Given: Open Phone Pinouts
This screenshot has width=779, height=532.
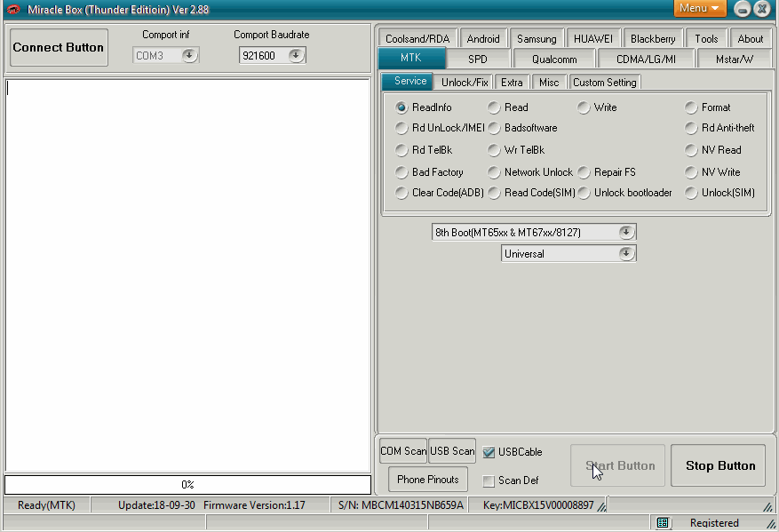Looking at the screenshot, I should click(x=428, y=480).
